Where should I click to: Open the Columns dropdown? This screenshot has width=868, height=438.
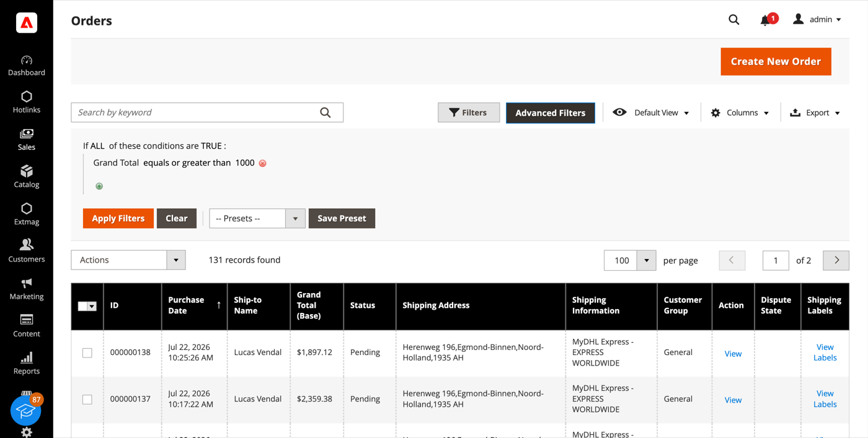(740, 113)
